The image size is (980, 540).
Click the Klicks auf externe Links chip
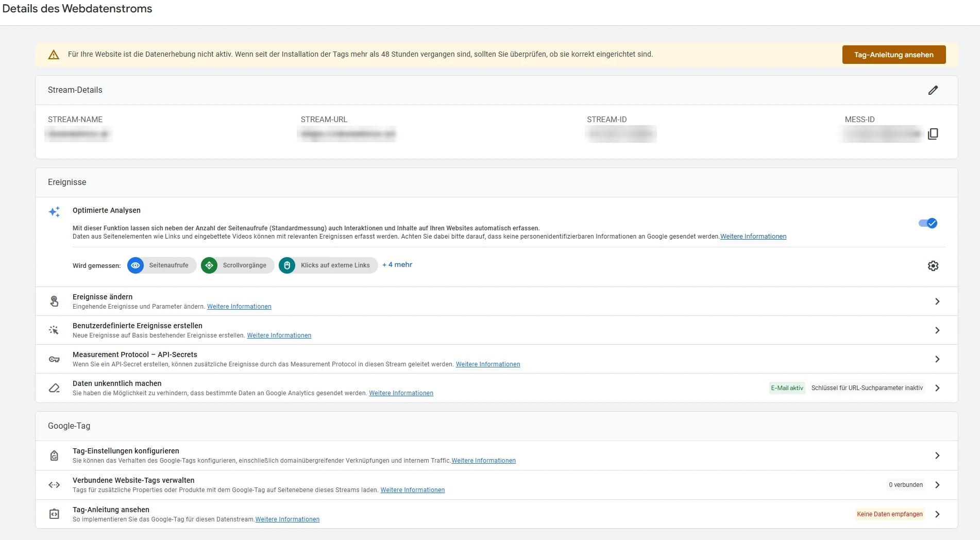tap(328, 265)
